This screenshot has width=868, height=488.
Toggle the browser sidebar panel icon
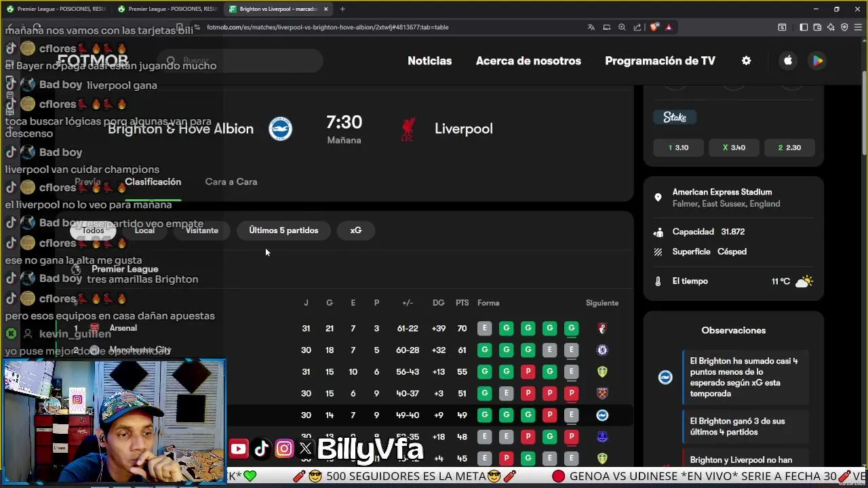pos(804,27)
